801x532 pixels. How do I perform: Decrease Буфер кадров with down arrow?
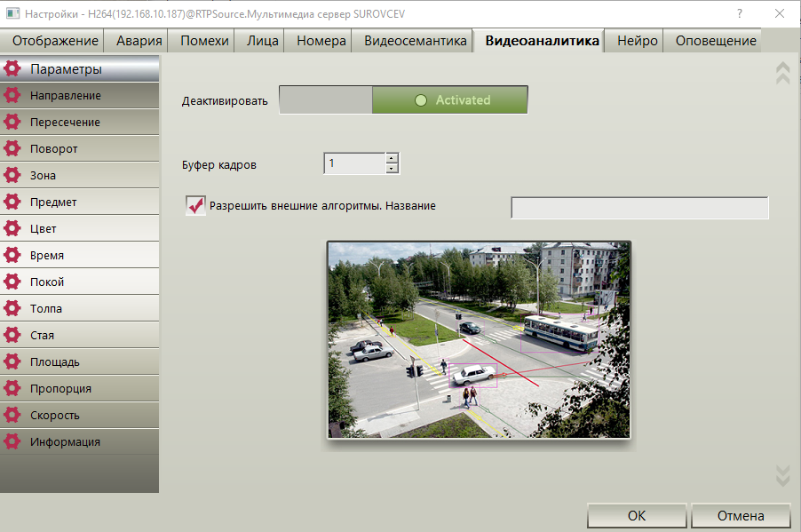[x=392, y=169]
